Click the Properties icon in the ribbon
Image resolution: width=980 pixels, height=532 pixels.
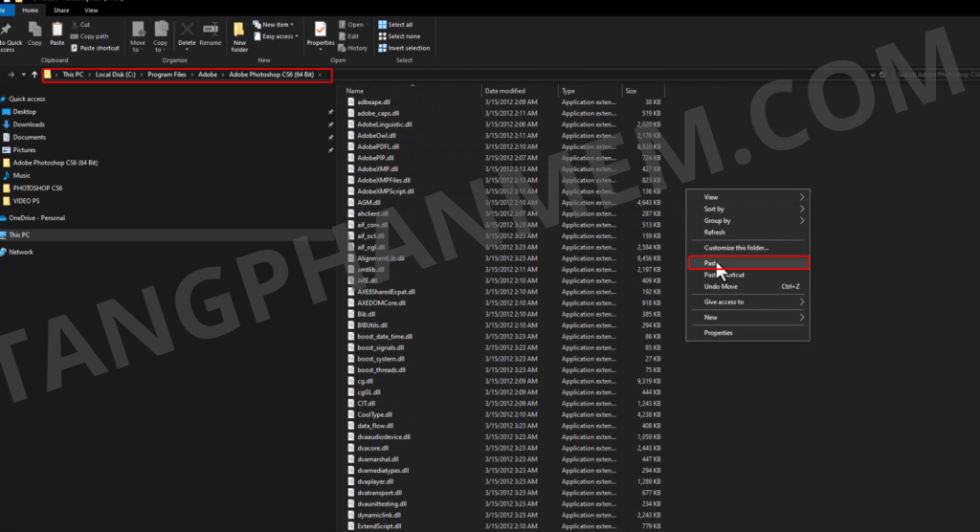321,33
